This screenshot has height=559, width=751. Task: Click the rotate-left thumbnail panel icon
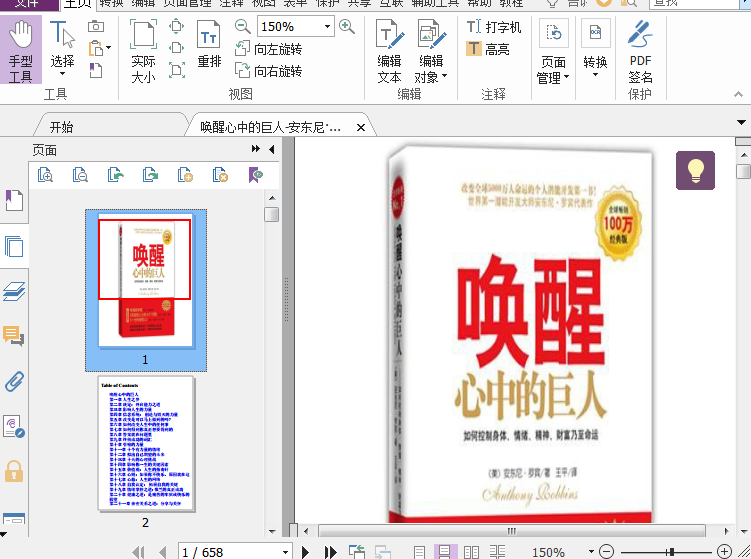click(x=115, y=175)
